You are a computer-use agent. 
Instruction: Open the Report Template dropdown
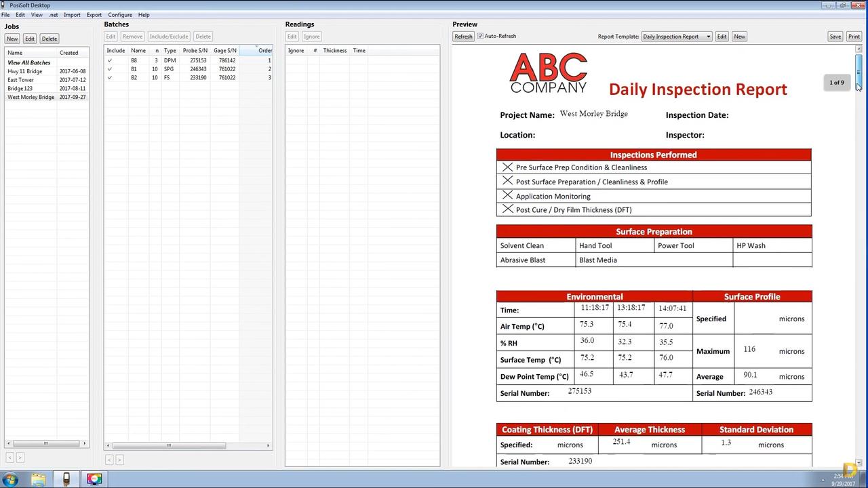[676, 37]
